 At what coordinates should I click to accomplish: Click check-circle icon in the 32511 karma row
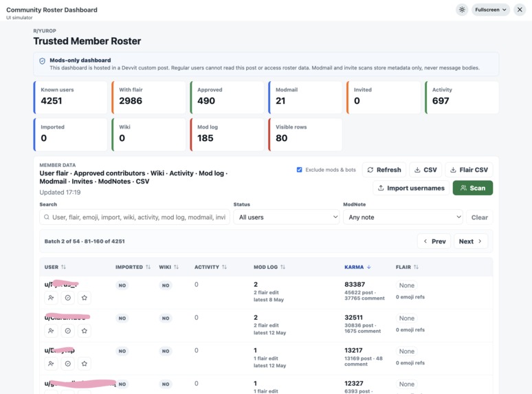[x=68, y=331]
